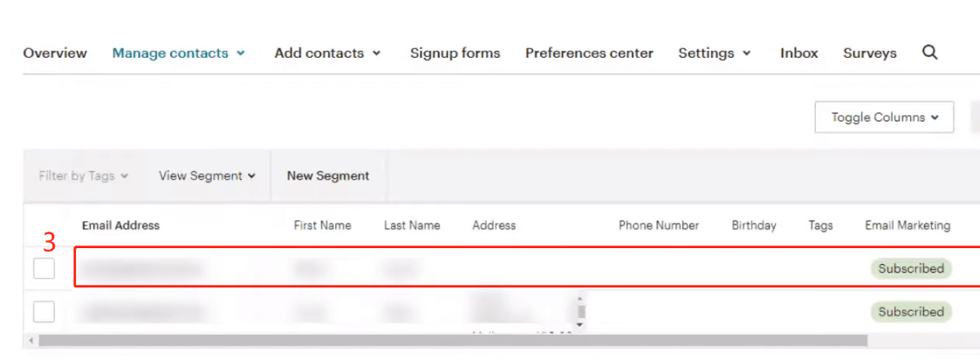Viewport: 980px width, 360px height.
Task: Open the Surveys tab
Action: point(869,53)
